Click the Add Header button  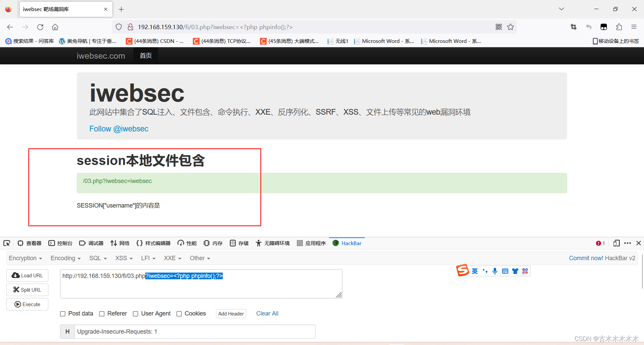point(231,313)
